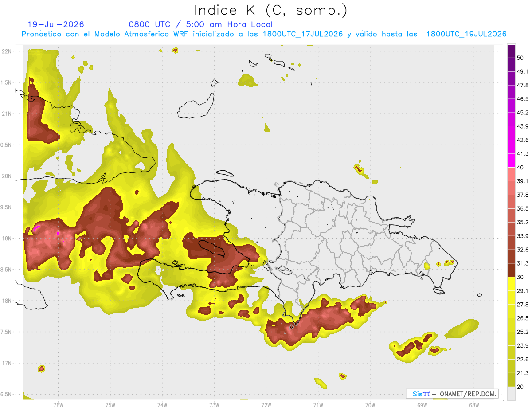The height and width of the screenshot is (411, 532).
Task: Click the legend value "41.3"
Action: (523, 154)
